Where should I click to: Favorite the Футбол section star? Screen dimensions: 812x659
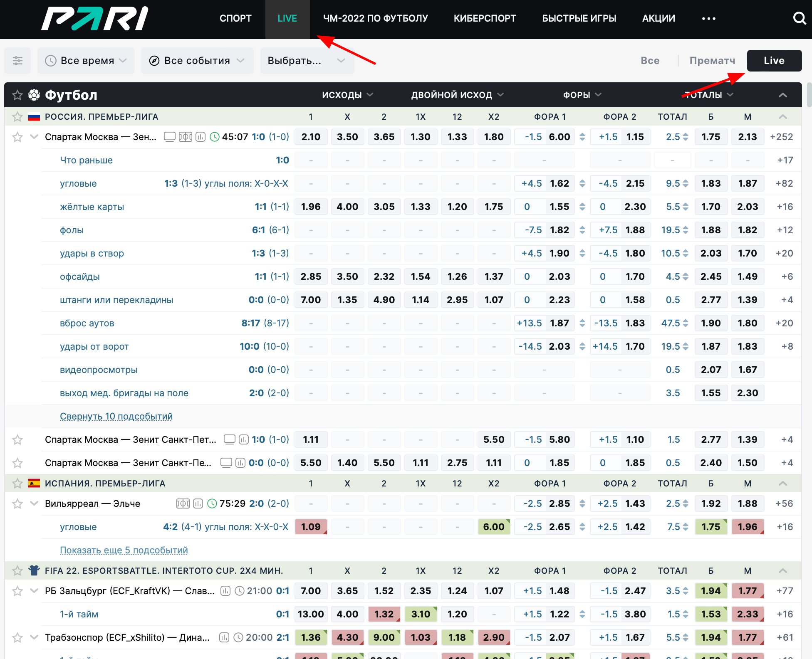point(17,95)
